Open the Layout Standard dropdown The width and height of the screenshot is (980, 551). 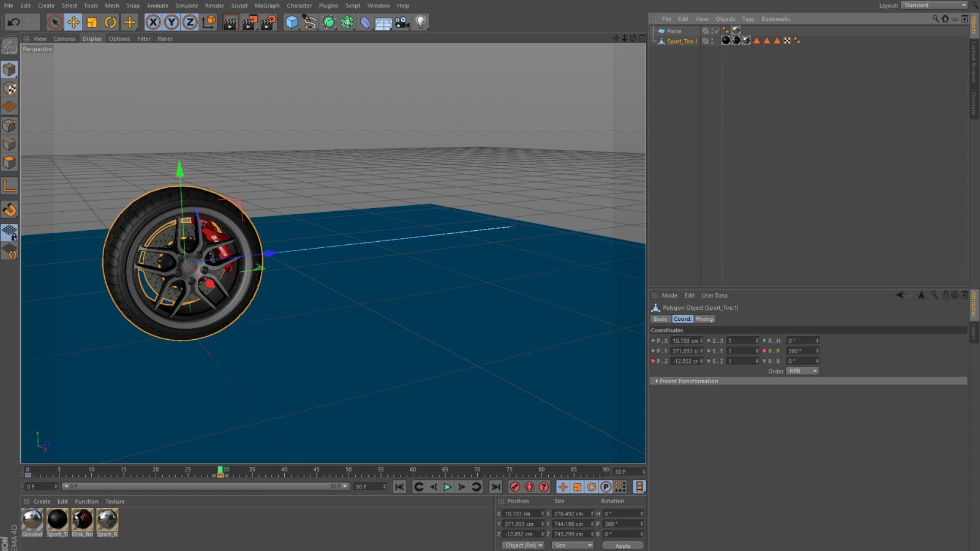point(933,6)
